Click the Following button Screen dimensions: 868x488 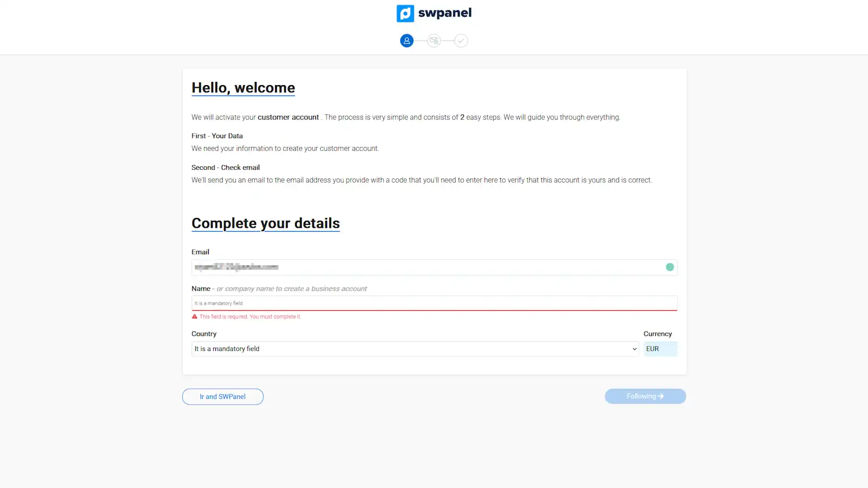coord(646,396)
